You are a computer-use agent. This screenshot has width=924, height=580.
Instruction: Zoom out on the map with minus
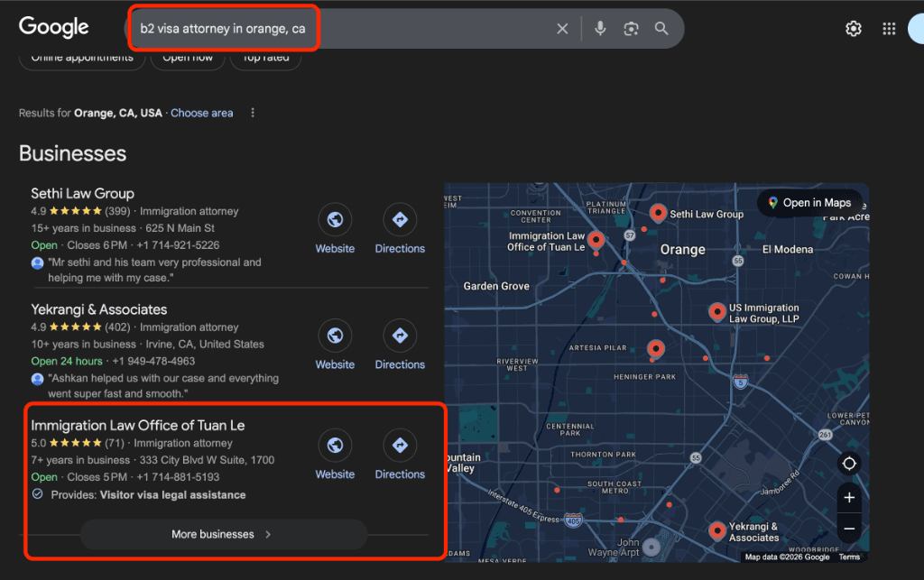(x=849, y=529)
